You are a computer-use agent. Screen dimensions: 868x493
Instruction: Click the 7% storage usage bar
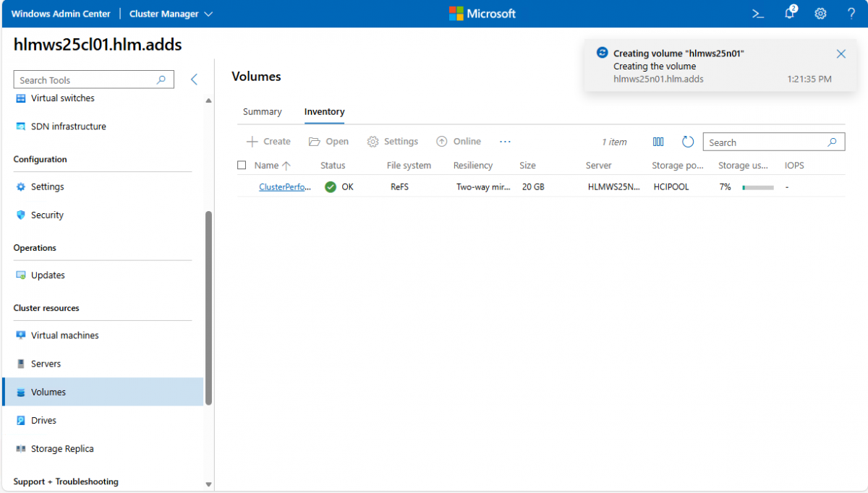coord(757,187)
